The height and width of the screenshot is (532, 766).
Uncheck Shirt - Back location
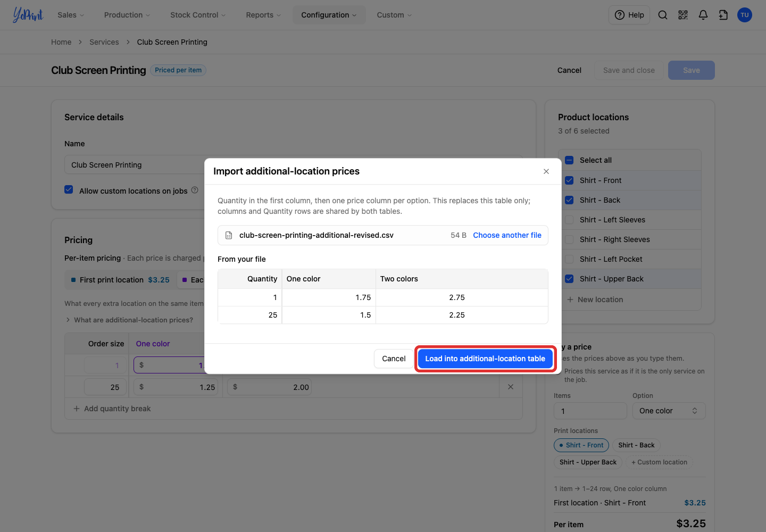[x=569, y=200]
